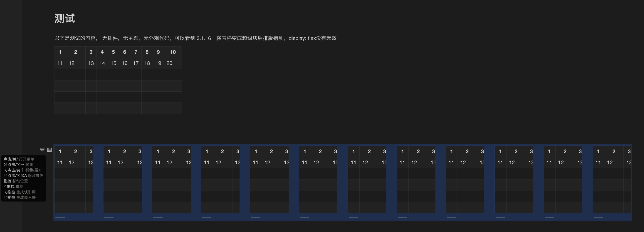Click scrollbar under first table in super block
The width and height of the screenshot is (644, 232).
coord(60,217)
